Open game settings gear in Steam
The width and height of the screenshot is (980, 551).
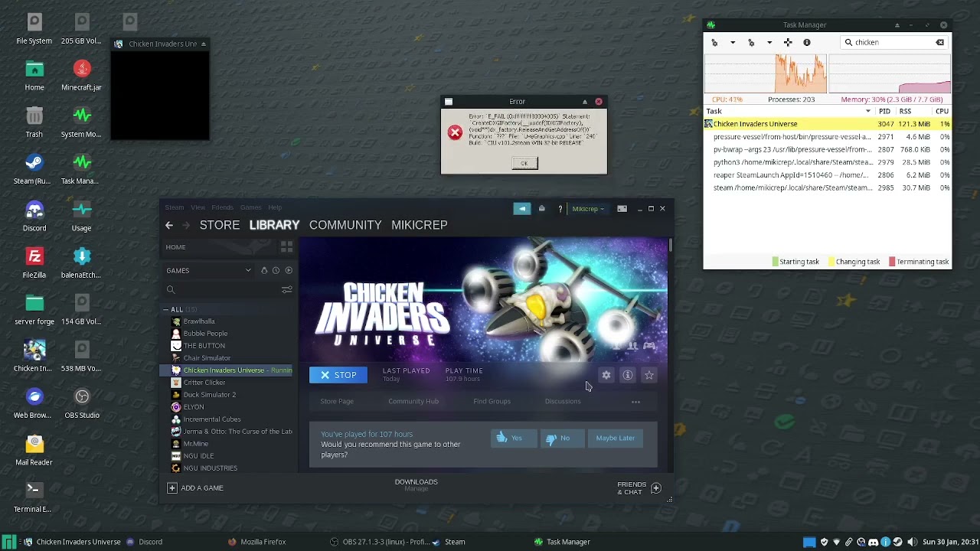(x=606, y=375)
